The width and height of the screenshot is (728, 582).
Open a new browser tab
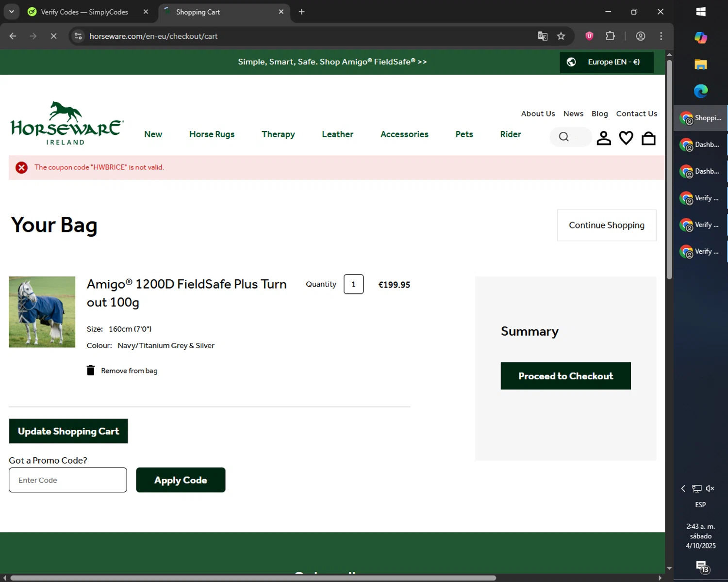[301, 12]
